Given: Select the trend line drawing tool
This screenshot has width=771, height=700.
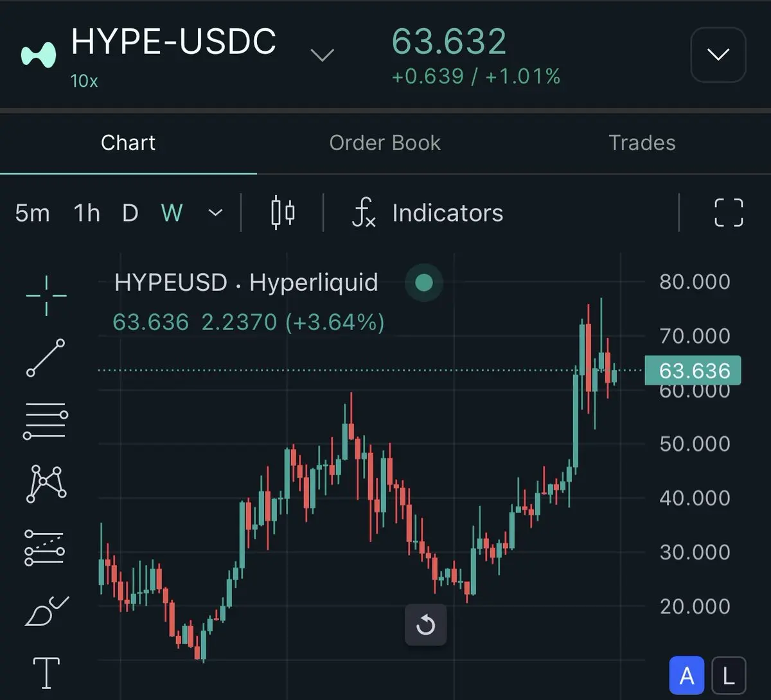Looking at the screenshot, I should tap(46, 358).
